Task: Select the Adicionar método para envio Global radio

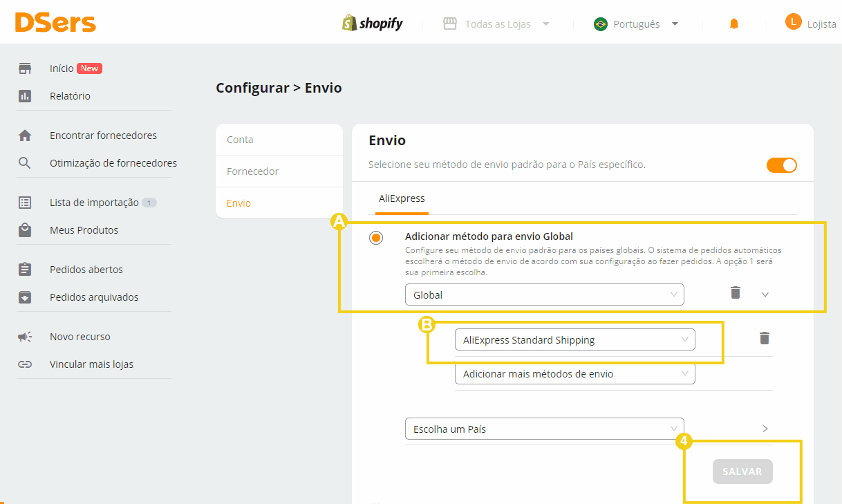Action: coord(376,238)
